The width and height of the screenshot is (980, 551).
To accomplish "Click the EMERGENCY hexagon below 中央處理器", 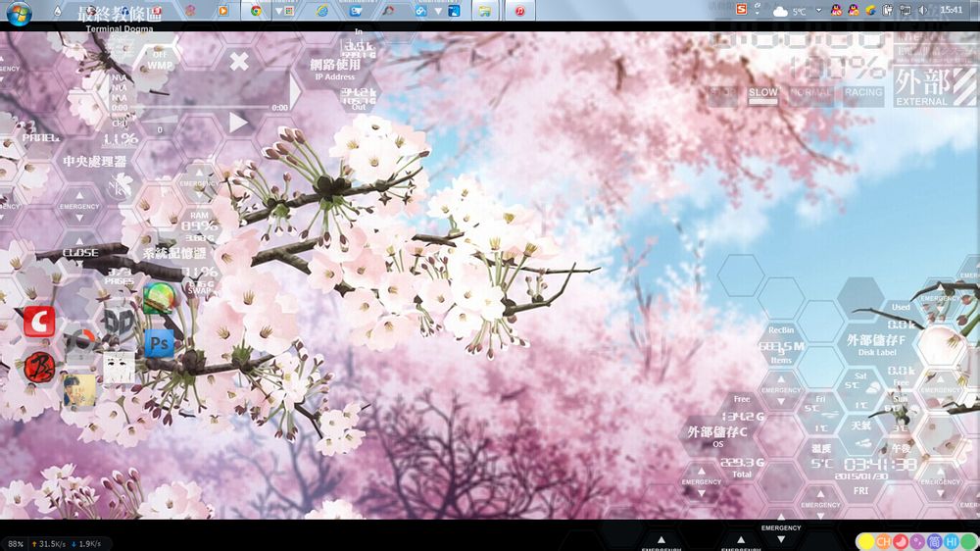I will tap(79, 207).
